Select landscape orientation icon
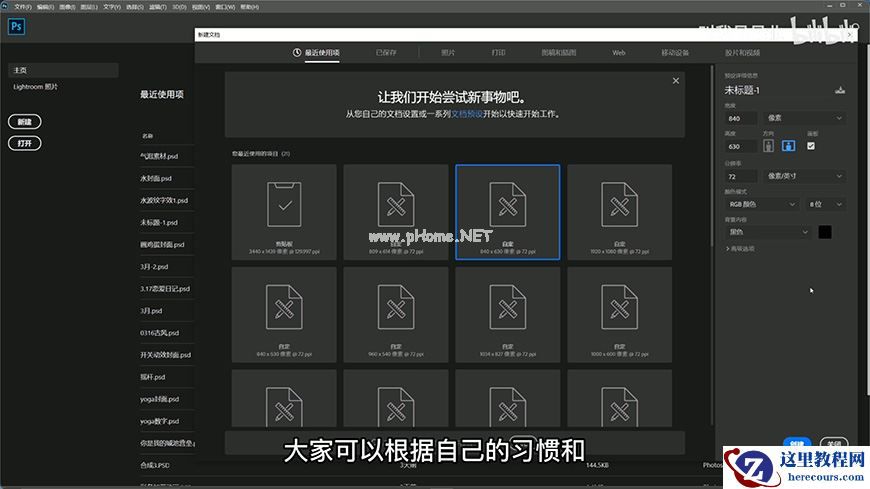Screen dimensions: 870x489 coord(788,146)
